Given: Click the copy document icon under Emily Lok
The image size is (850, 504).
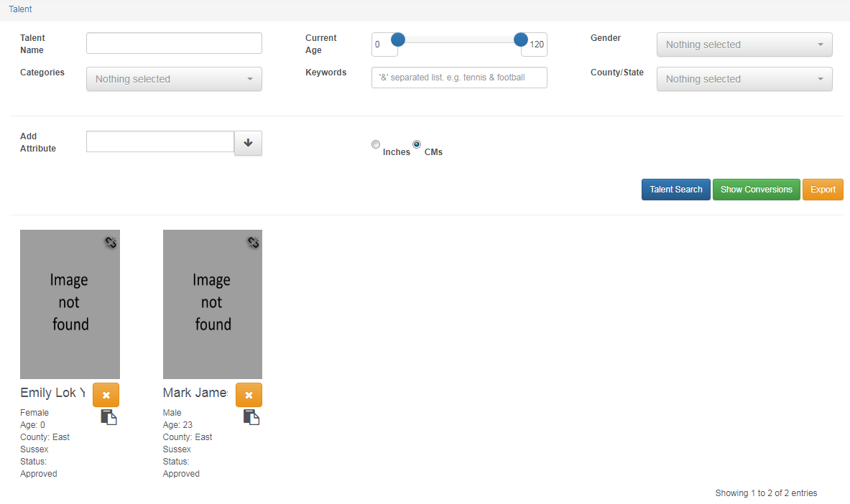Looking at the screenshot, I should (108, 417).
